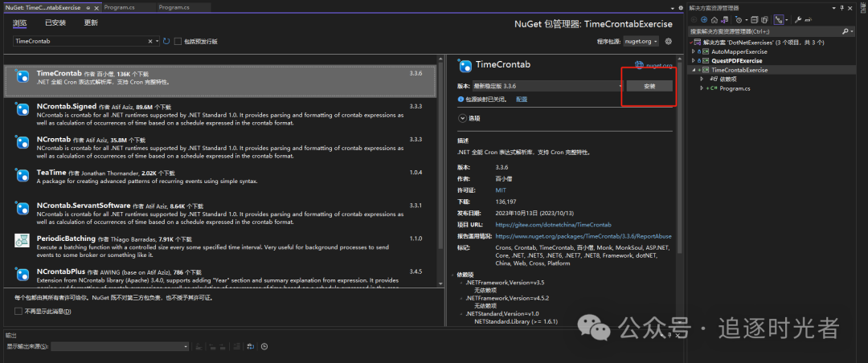Toggle word wrap icon in Output toolbar
The width and height of the screenshot is (868, 363).
pyautogui.click(x=249, y=346)
